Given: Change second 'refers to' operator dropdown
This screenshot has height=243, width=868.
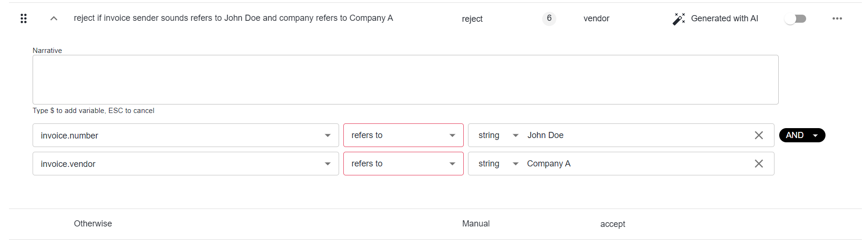Looking at the screenshot, I should point(403,164).
